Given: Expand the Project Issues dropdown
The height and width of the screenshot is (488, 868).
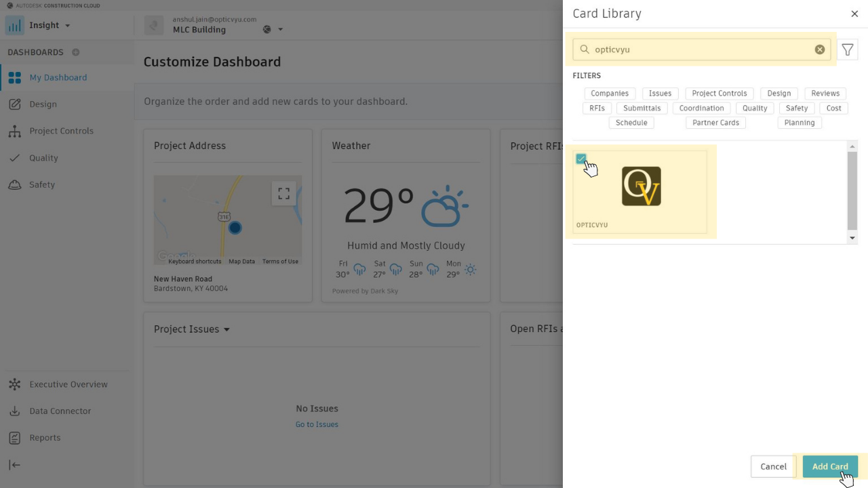Looking at the screenshot, I should pyautogui.click(x=226, y=329).
